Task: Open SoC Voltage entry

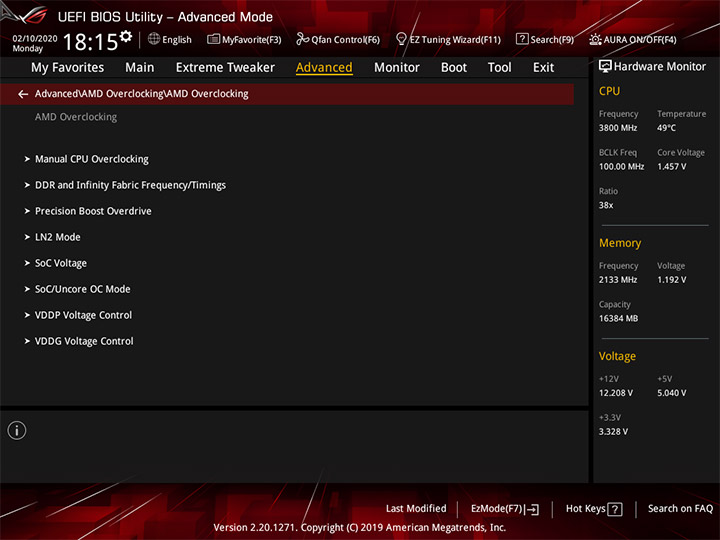Action: tap(61, 264)
